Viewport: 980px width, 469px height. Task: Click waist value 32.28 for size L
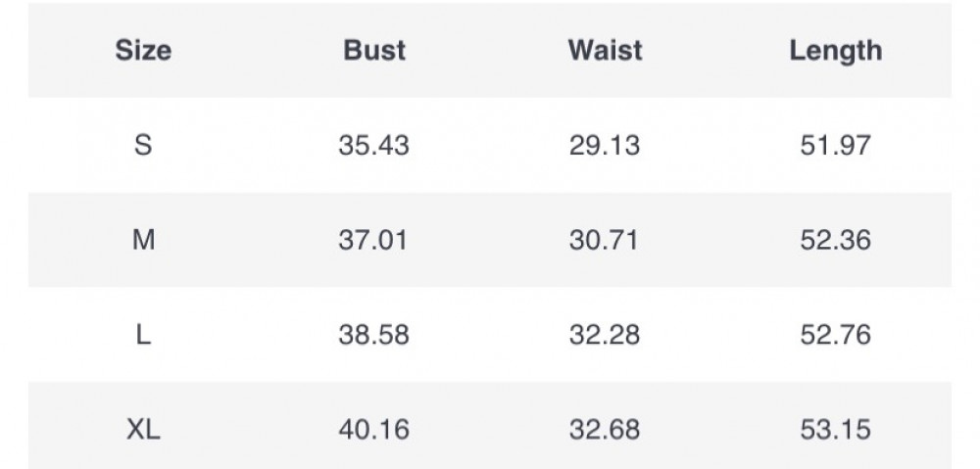tap(605, 335)
